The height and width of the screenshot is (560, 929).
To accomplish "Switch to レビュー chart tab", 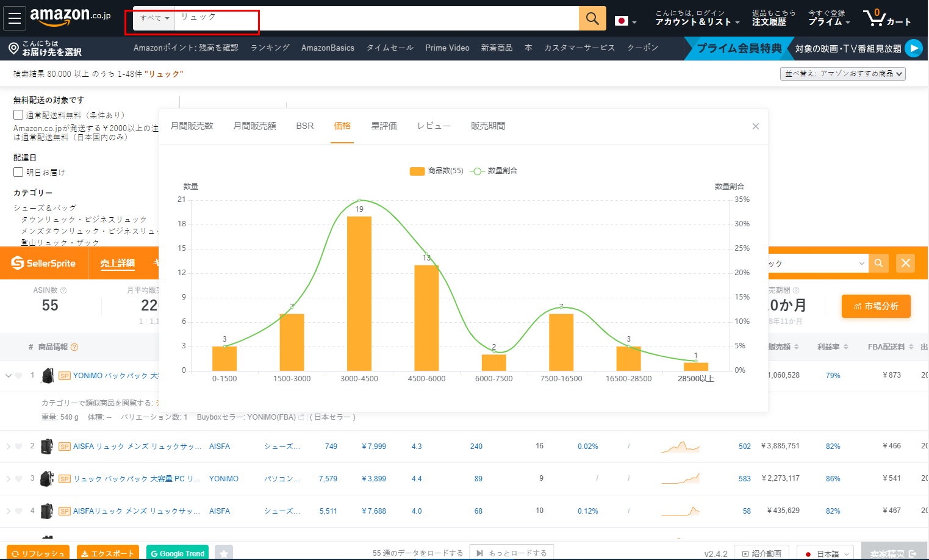I will tap(434, 126).
